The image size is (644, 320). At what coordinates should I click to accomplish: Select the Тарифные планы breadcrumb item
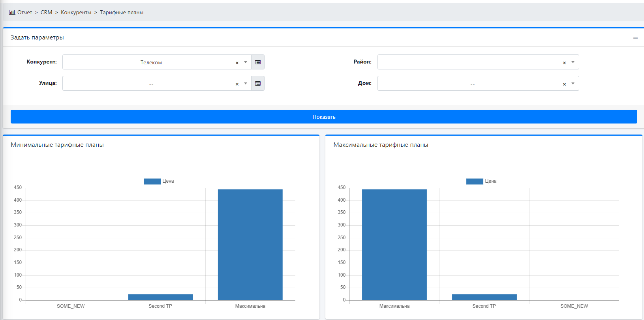pyautogui.click(x=121, y=12)
